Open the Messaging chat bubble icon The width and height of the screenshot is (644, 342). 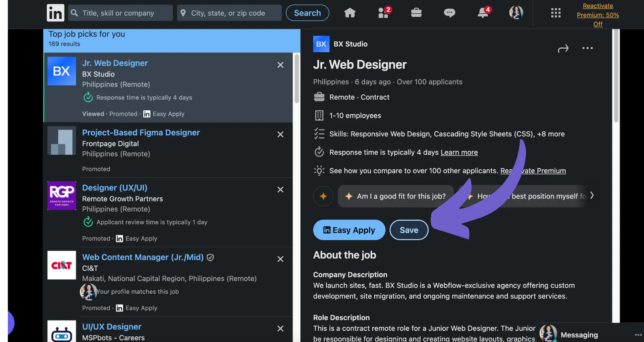coord(449,13)
